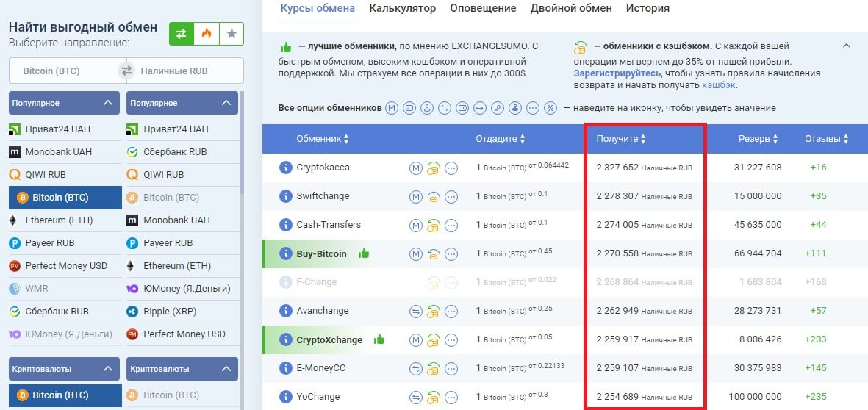Click the key option icon in legend
Image resolution: width=868 pixels, height=410 pixels.
[x=498, y=109]
